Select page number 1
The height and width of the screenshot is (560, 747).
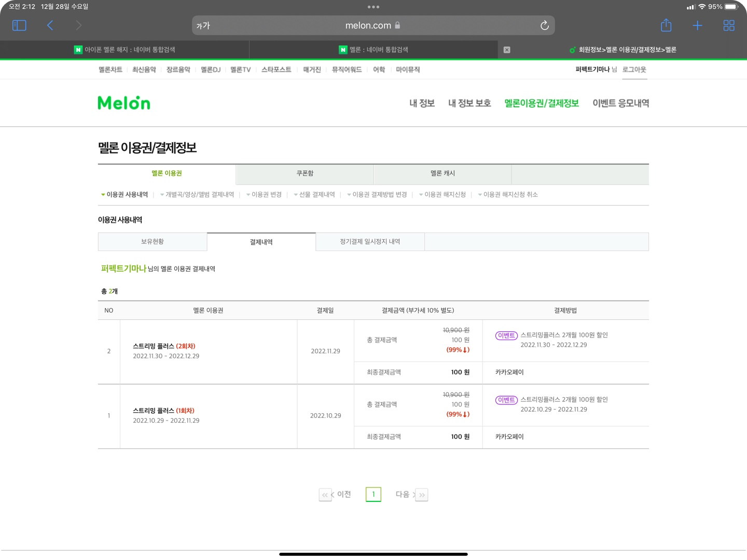(x=374, y=495)
